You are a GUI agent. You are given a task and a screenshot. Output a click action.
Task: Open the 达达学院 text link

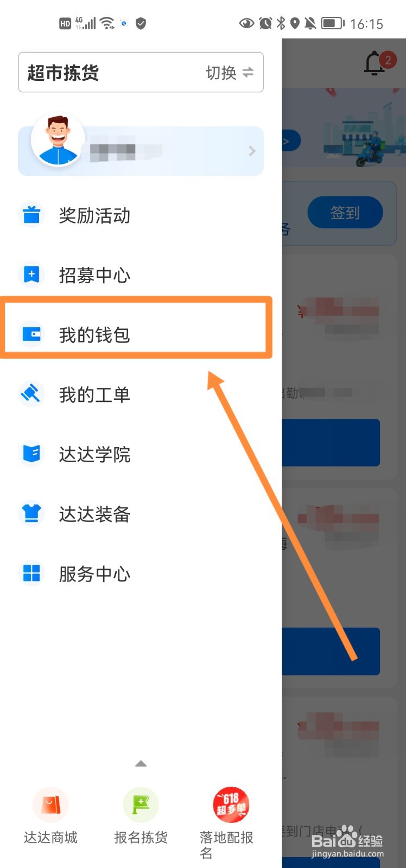coord(94,454)
